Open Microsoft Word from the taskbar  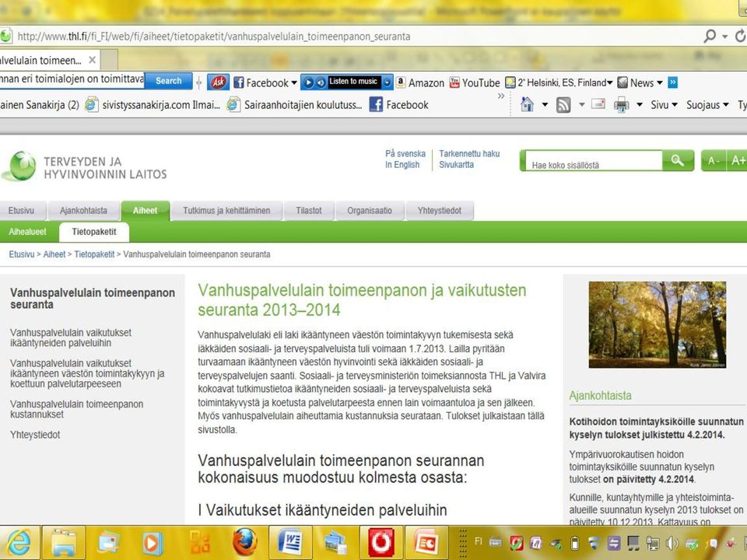(290, 542)
